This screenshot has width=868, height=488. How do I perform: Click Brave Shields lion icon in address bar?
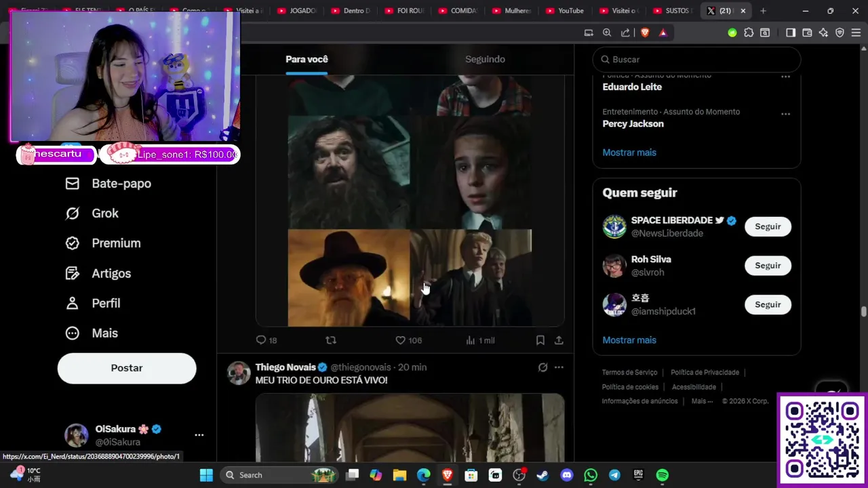[x=645, y=33]
